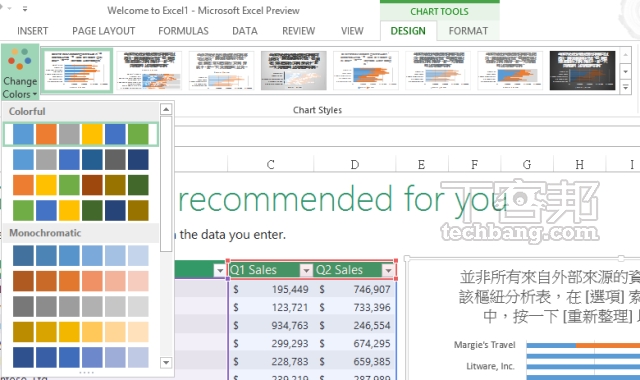Apply the seventh chart style thumbnail
This screenshot has height=380, width=640.
(510, 71)
